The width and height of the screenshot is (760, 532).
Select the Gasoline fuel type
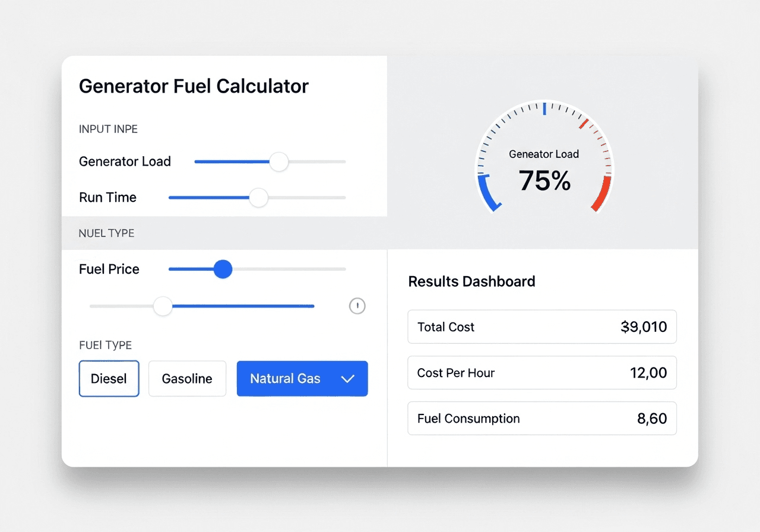click(187, 378)
